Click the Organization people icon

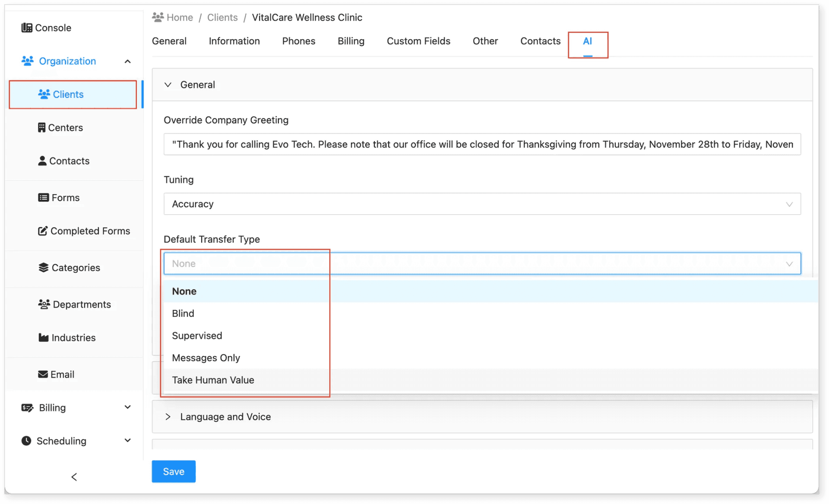pos(28,61)
